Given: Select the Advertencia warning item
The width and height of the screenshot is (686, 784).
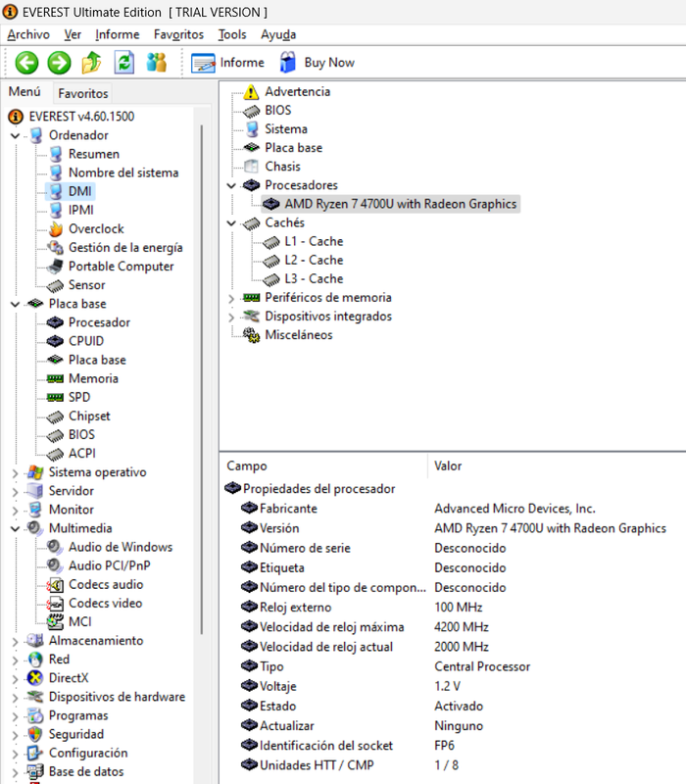Looking at the screenshot, I should click(x=298, y=91).
